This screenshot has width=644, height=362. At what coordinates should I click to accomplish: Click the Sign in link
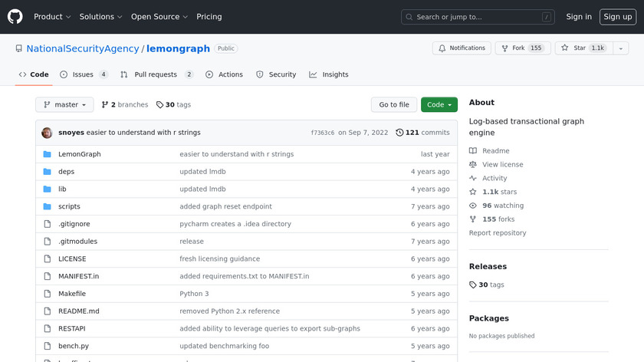pyautogui.click(x=579, y=17)
